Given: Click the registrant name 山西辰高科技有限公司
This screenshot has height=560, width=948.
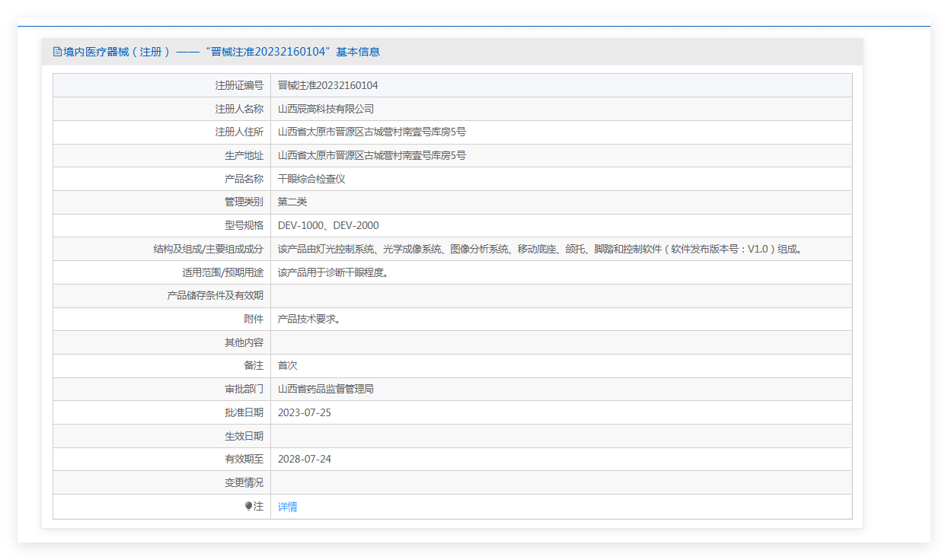Looking at the screenshot, I should [x=326, y=109].
